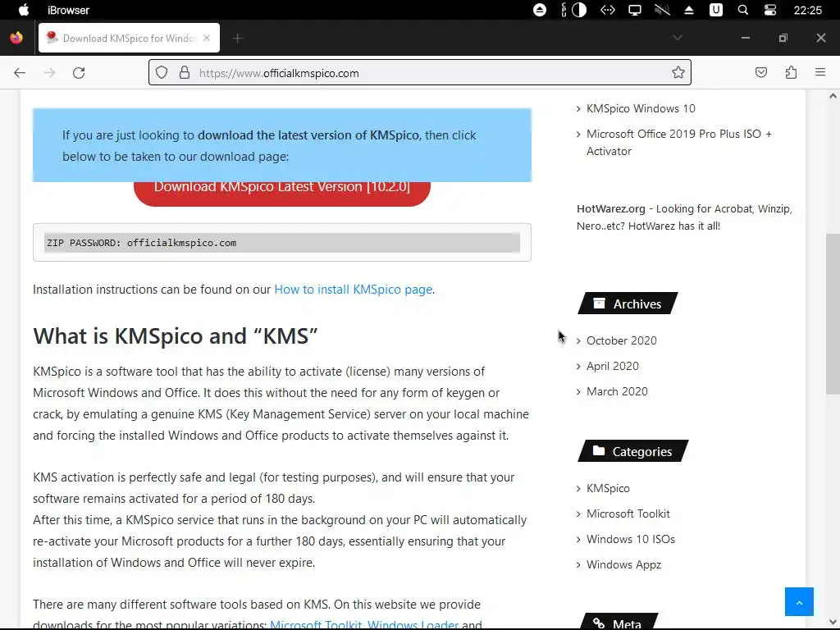This screenshot has width=840, height=630.
Task: Click the circled eject menu bar icon
Action: click(540, 10)
